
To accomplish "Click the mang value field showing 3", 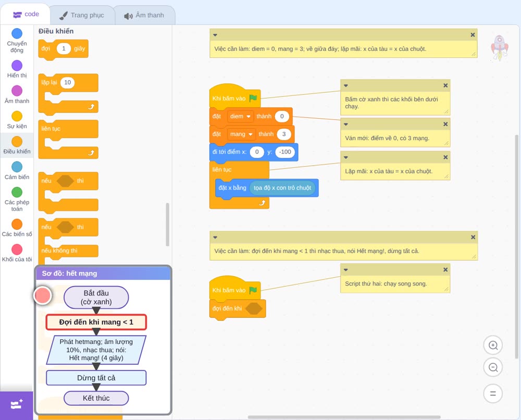I will (284, 134).
